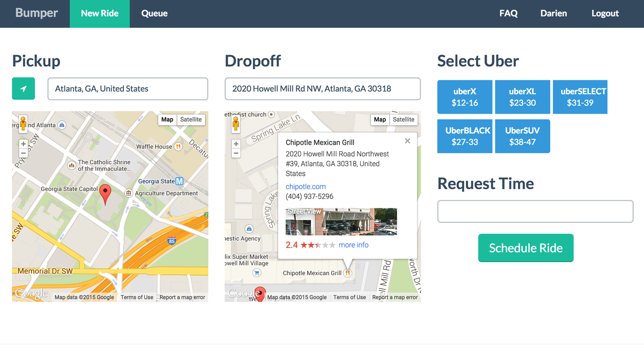Click Catholic Shrine landmark icon
Screen dimensions: 644x358
click(71, 165)
